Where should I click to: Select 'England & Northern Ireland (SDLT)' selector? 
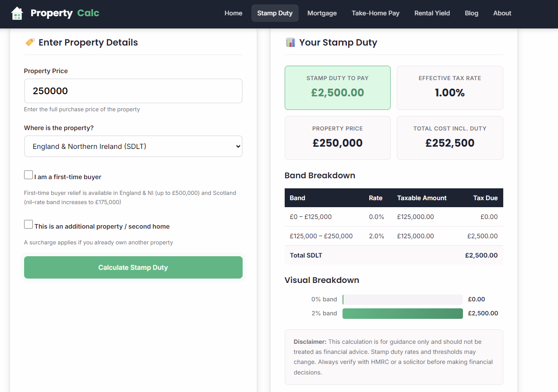coord(133,146)
